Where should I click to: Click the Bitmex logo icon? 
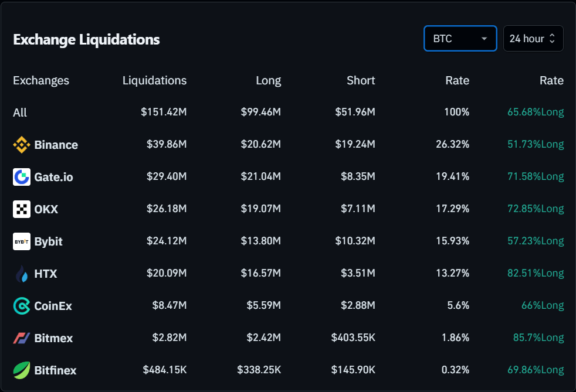coord(22,338)
